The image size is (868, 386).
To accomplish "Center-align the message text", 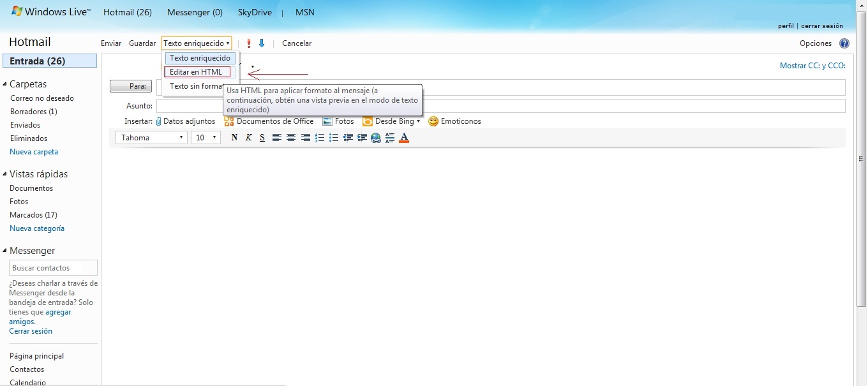I will click(291, 138).
